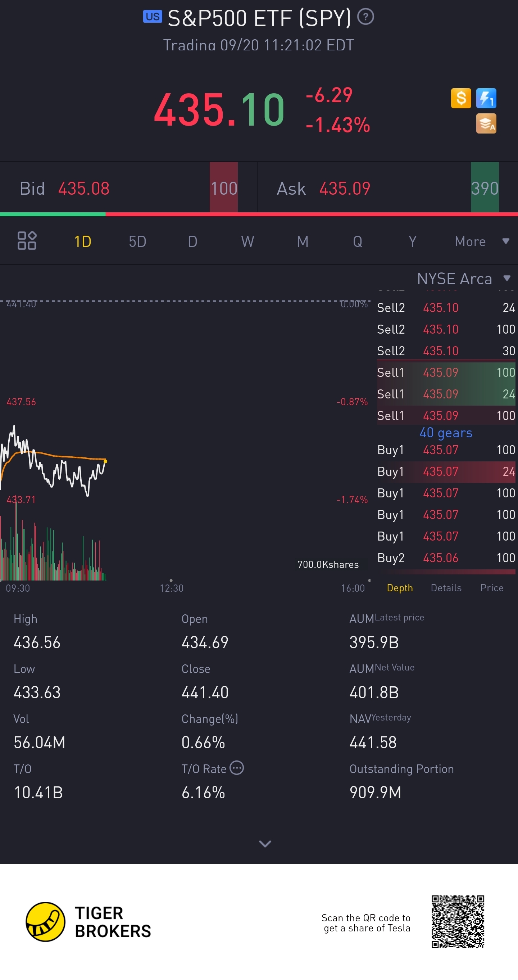Viewport: 518px width, 980px height.
Task: Tap the Tiger Brokers logo
Action: click(x=88, y=922)
